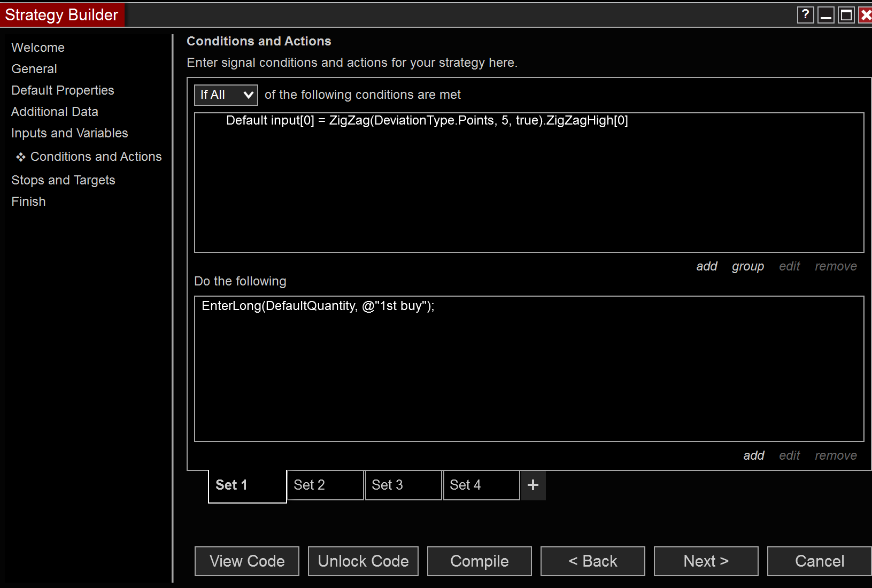The height and width of the screenshot is (588, 872).
Task: Open the 'If All' conditions dropdown
Action: point(226,95)
